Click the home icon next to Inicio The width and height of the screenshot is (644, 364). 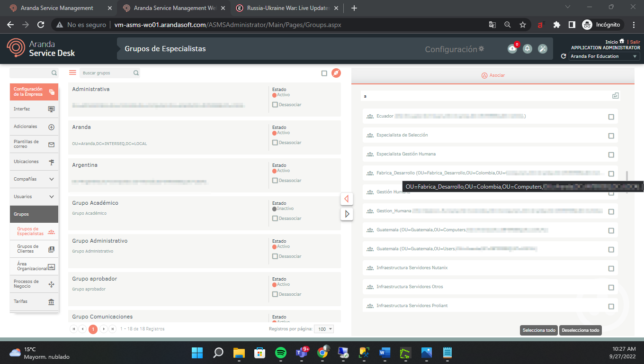622,42
